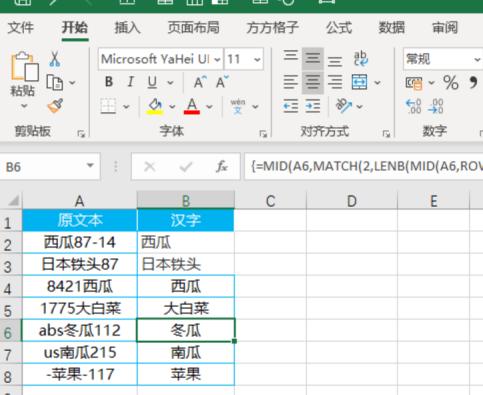Click the Copy icon

pos(54,82)
